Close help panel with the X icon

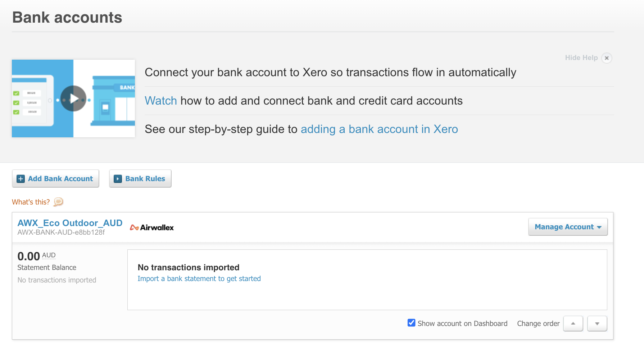[x=607, y=58]
